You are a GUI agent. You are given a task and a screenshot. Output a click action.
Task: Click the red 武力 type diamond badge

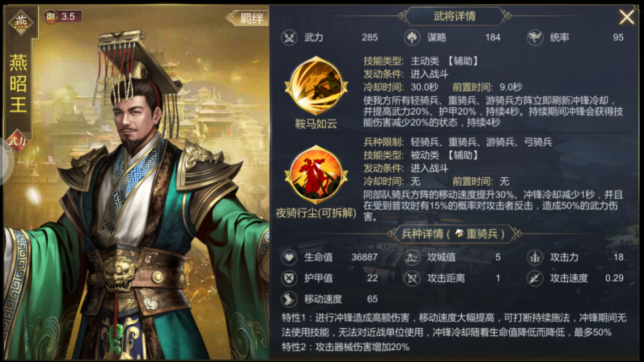[17, 141]
